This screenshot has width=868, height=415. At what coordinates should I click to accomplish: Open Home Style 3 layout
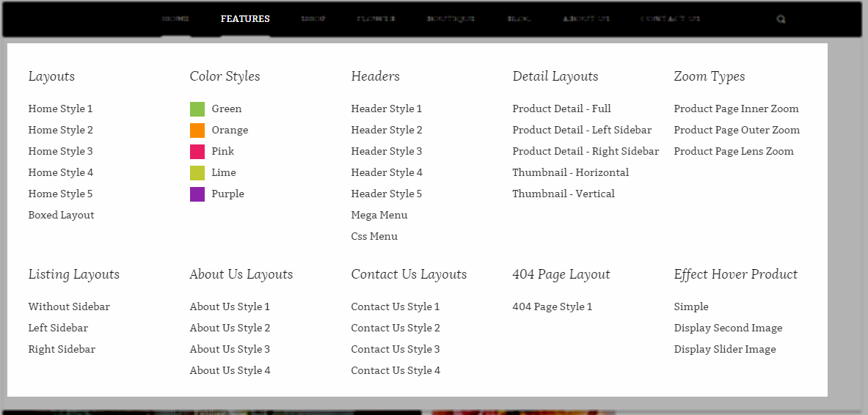[x=60, y=151]
